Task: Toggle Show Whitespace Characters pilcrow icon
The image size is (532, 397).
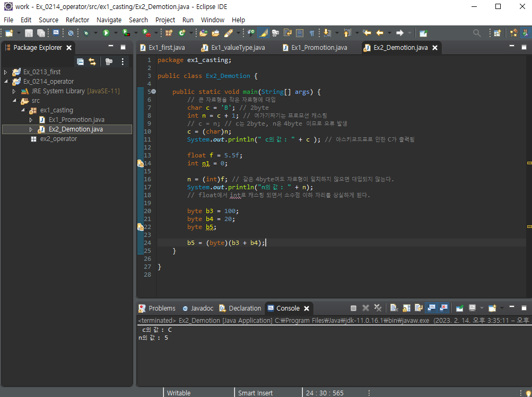Action: tap(312, 33)
